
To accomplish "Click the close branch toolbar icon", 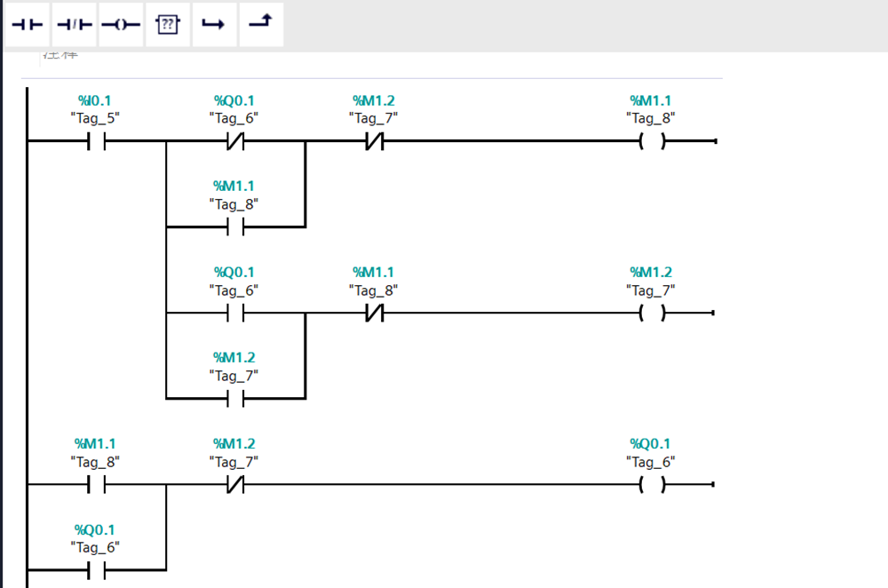I will (259, 24).
